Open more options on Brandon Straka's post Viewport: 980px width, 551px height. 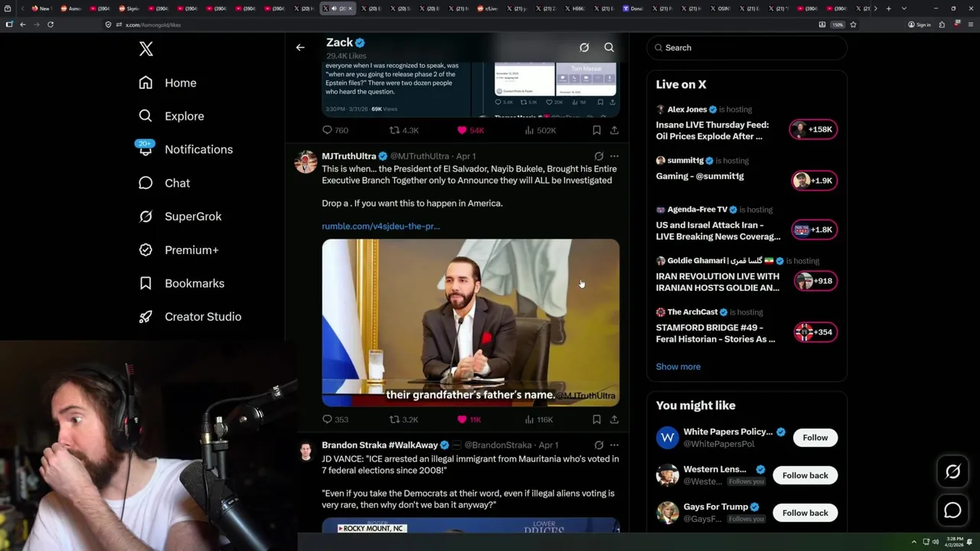pos(614,445)
